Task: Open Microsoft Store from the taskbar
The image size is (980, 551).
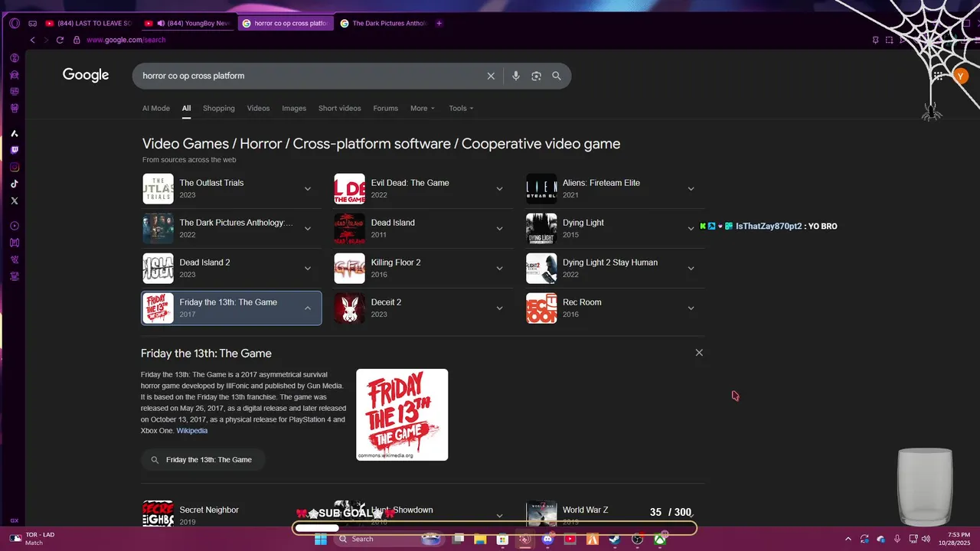Action: pyautogui.click(x=502, y=539)
